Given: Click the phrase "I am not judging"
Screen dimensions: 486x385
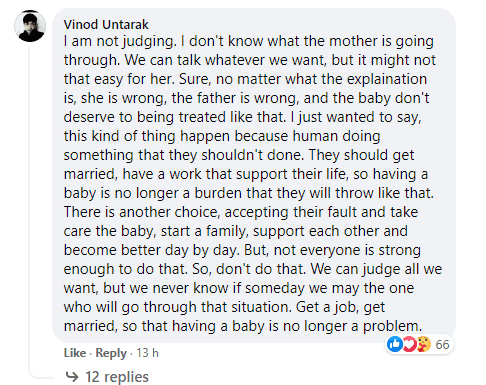Looking at the screenshot, I should pyautogui.click(x=119, y=41).
